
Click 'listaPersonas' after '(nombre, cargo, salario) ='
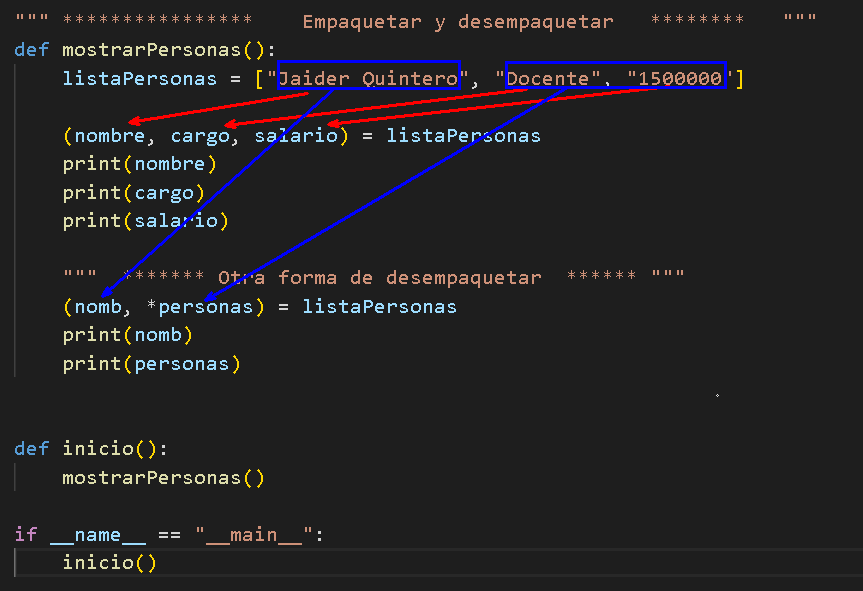tap(463, 135)
